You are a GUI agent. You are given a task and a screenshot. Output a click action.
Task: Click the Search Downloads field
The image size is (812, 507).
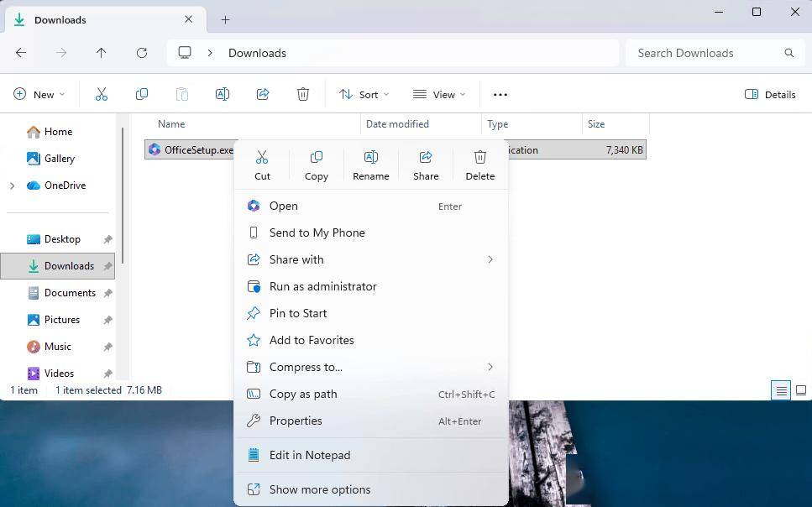[705, 53]
